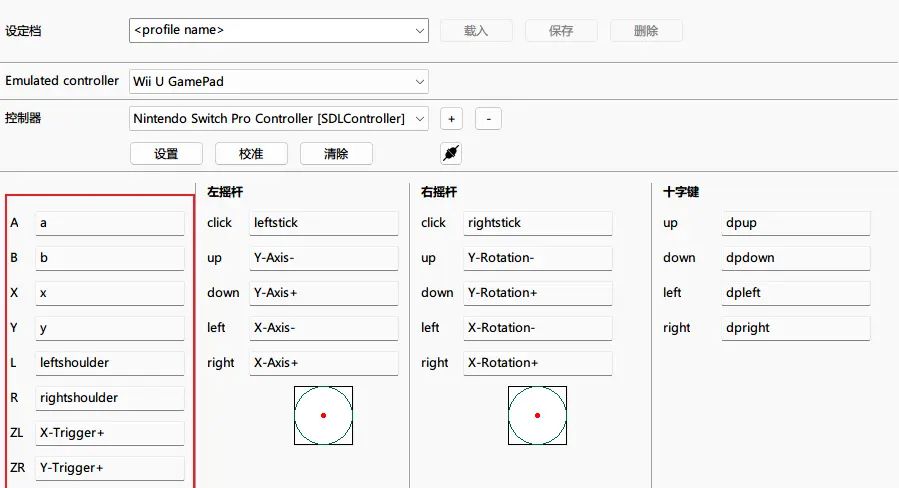The height and width of the screenshot is (488, 899).
Task: Click the 保存 save button
Action: point(561,30)
